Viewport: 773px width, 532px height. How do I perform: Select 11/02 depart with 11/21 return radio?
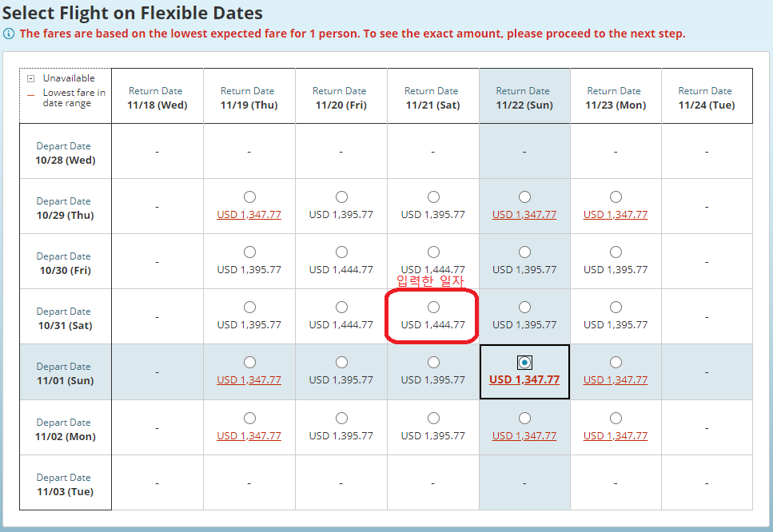pos(433,419)
